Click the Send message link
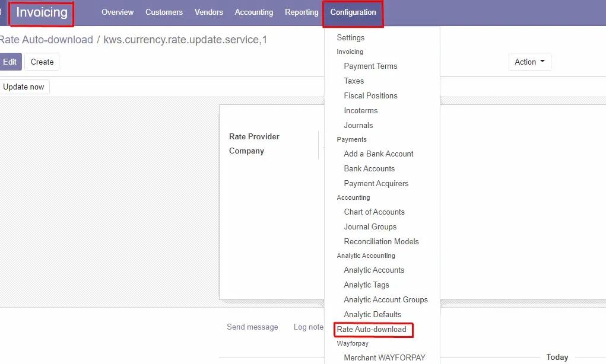The width and height of the screenshot is (606, 364). [x=252, y=327]
